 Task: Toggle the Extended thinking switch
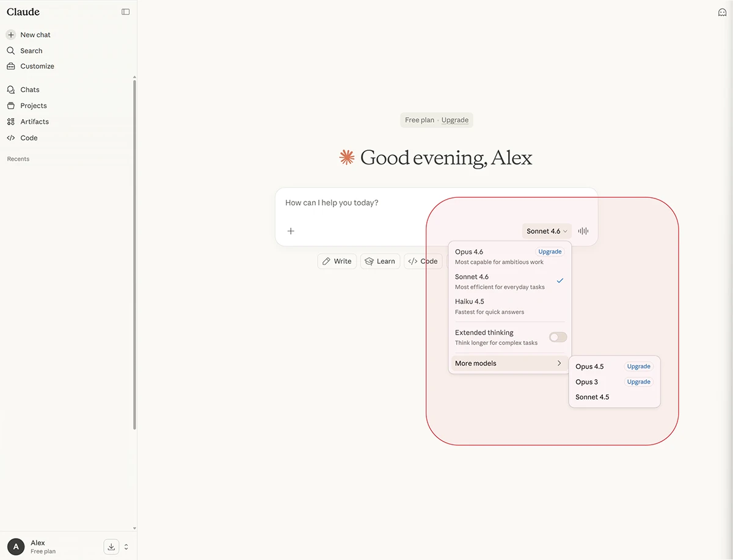coord(558,337)
